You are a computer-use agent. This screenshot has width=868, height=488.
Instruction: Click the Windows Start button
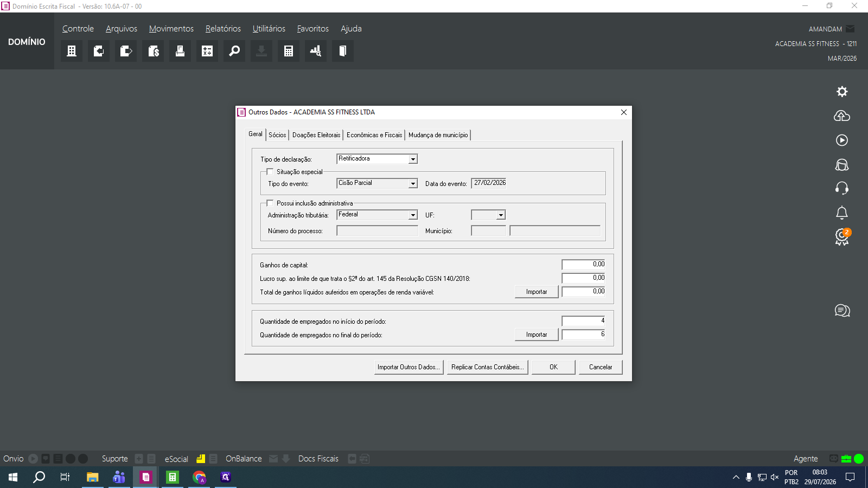pyautogui.click(x=13, y=477)
